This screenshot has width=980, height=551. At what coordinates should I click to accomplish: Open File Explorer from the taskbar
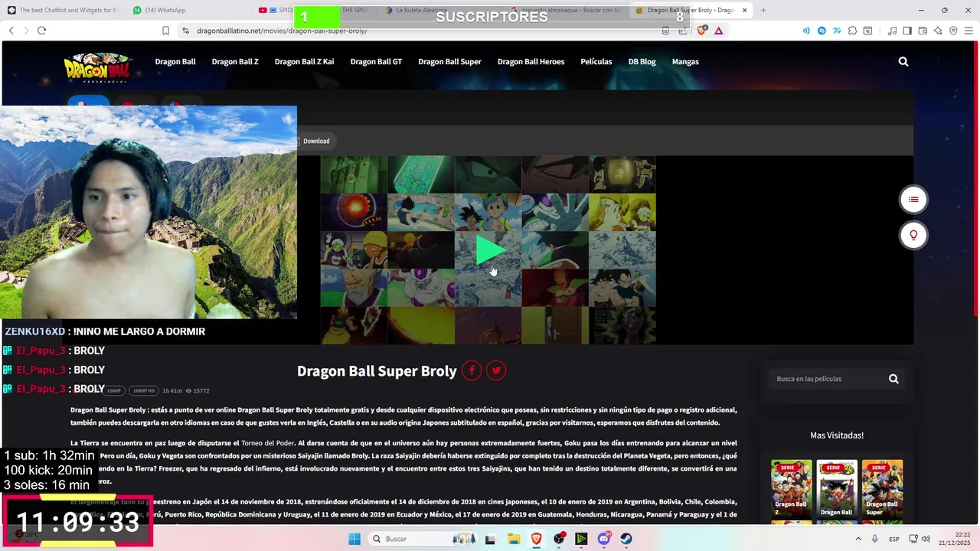pos(513,539)
